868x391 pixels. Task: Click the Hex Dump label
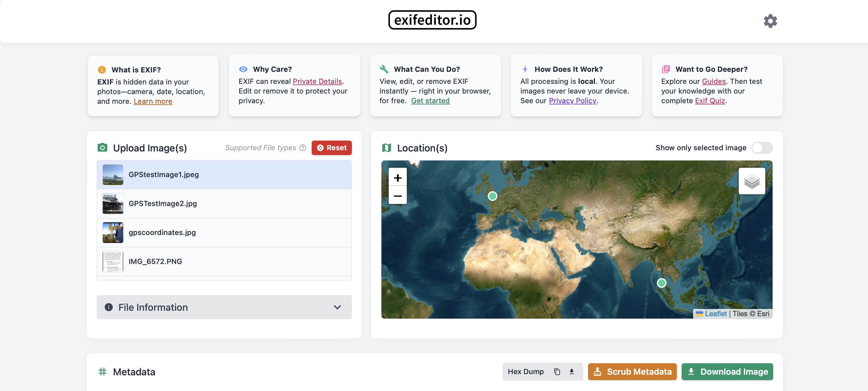click(525, 371)
